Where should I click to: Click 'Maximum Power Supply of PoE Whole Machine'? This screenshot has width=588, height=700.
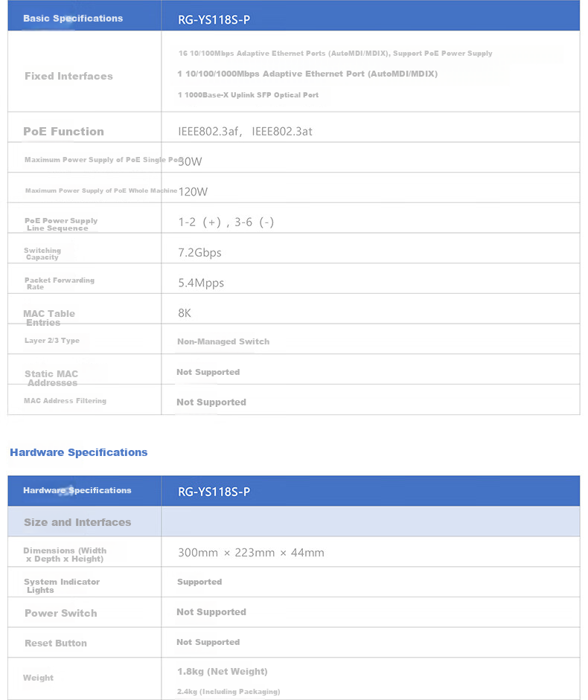coord(101,190)
